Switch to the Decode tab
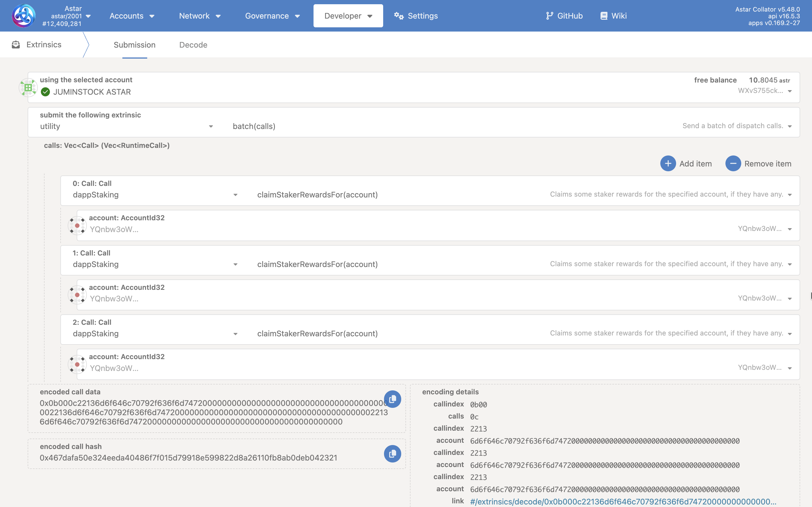Viewport: 812px width, 507px height. [x=193, y=45]
